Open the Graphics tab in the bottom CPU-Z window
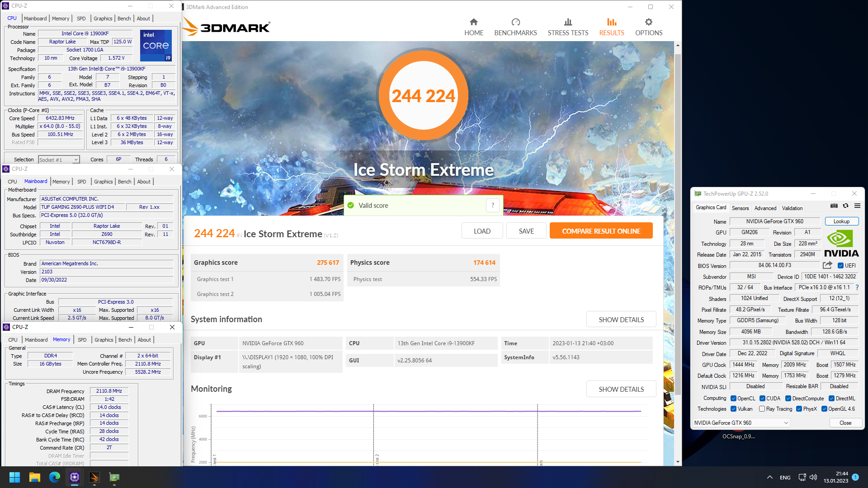Image resolution: width=868 pixels, height=488 pixels. click(x=104, y=340)
